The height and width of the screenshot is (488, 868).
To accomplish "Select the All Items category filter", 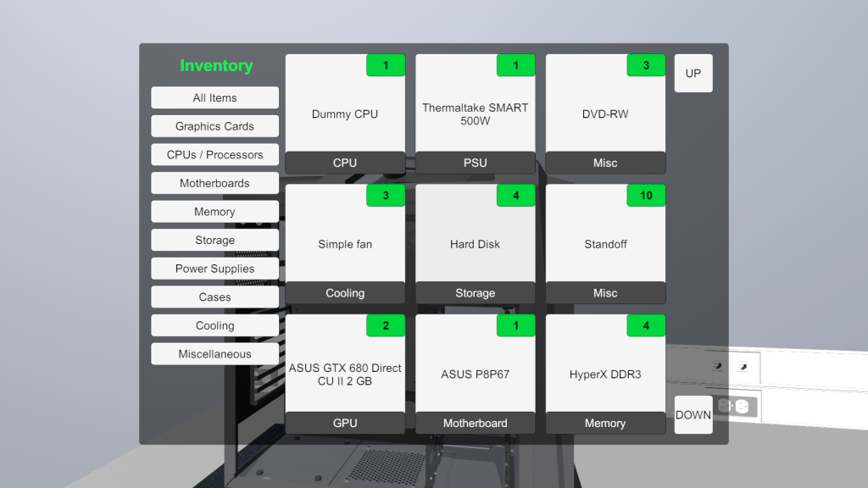I will (x=214, y=98).
